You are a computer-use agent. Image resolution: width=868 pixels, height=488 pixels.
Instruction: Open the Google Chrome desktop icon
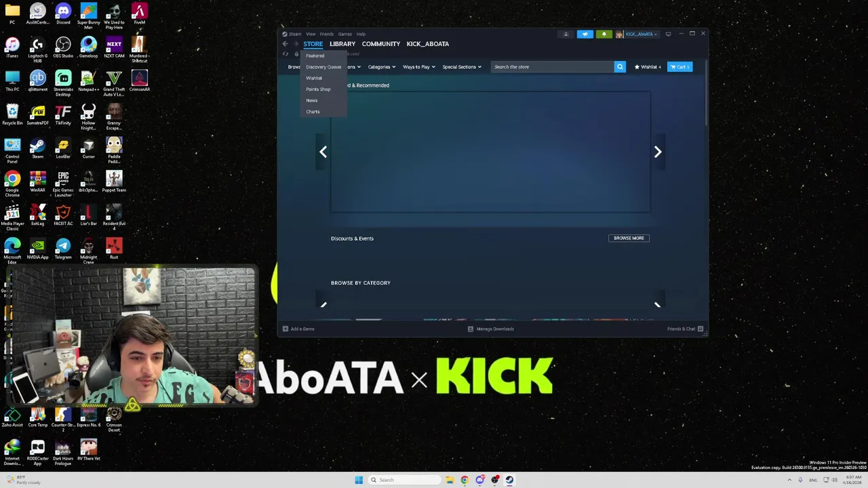pyautogui.click(x=12, y=184)
